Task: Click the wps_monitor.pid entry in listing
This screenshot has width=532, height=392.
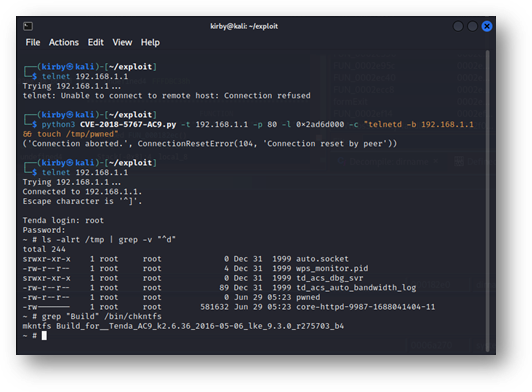Action: point(332,268)
